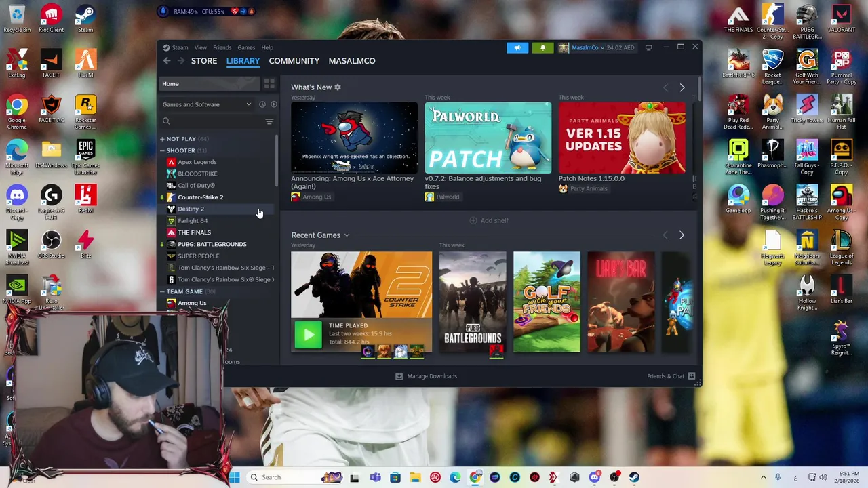Open Manage Downloads at the bottom

(427, 376)
